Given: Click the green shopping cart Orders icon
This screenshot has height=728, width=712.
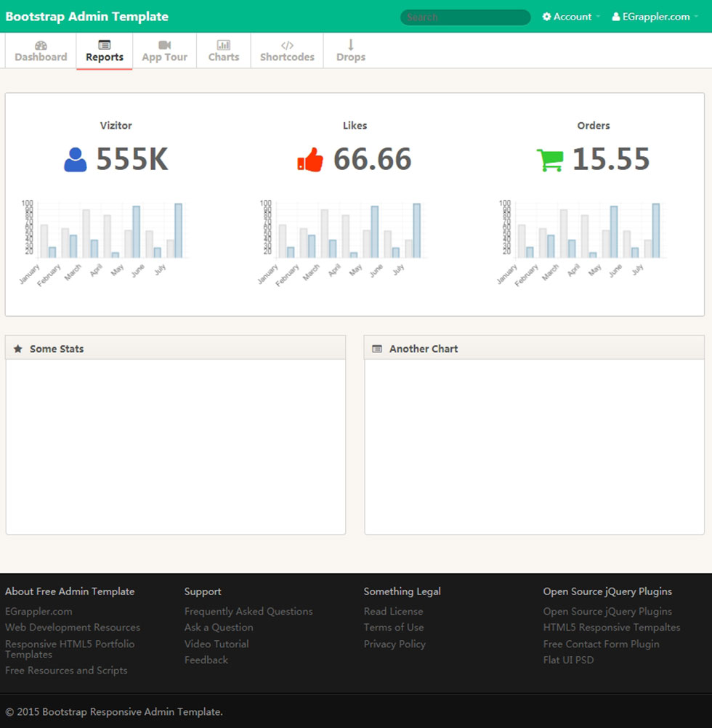Looking at the screenshot, I should [x=550, y=160].
